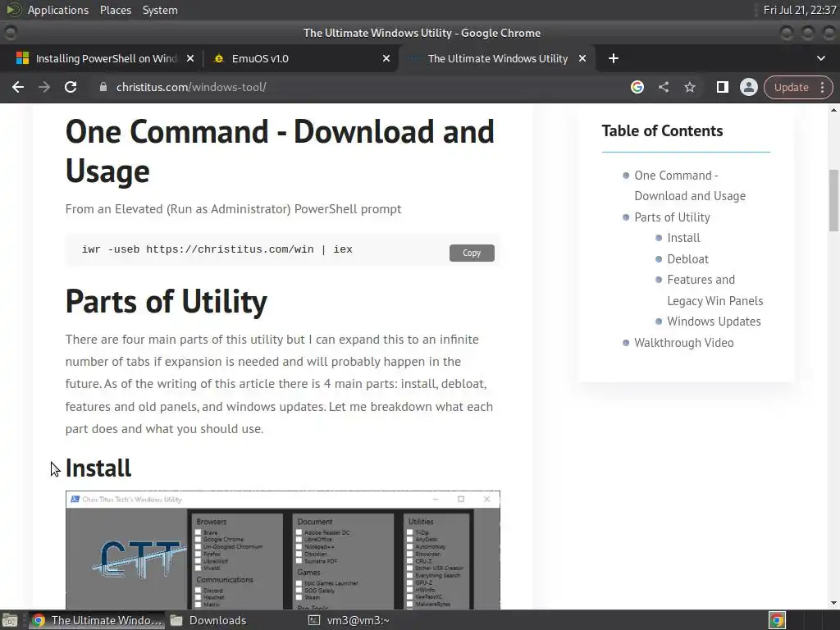Click the One Command heading
The image size is (840, 630).
click(280, 152)
